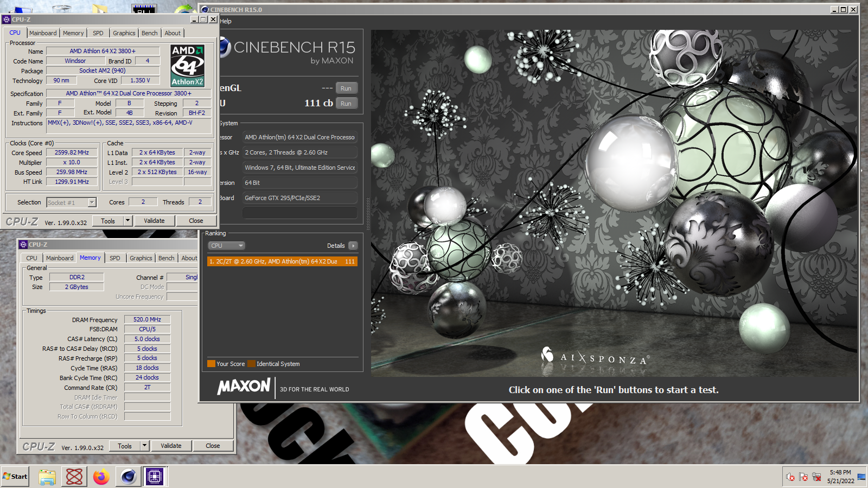This screenshot has height=488, width=868.
Task: Open Windows Explorer from the taskbar
Action: 47,477
